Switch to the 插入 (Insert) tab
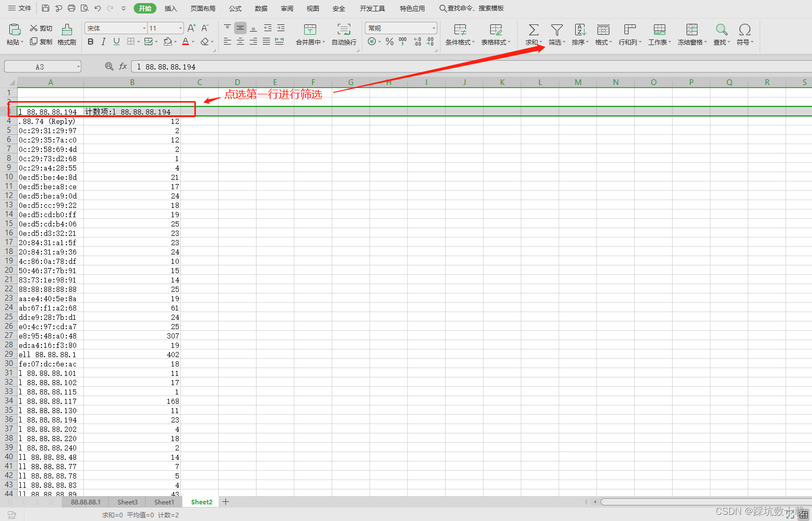 click(170, 8)
